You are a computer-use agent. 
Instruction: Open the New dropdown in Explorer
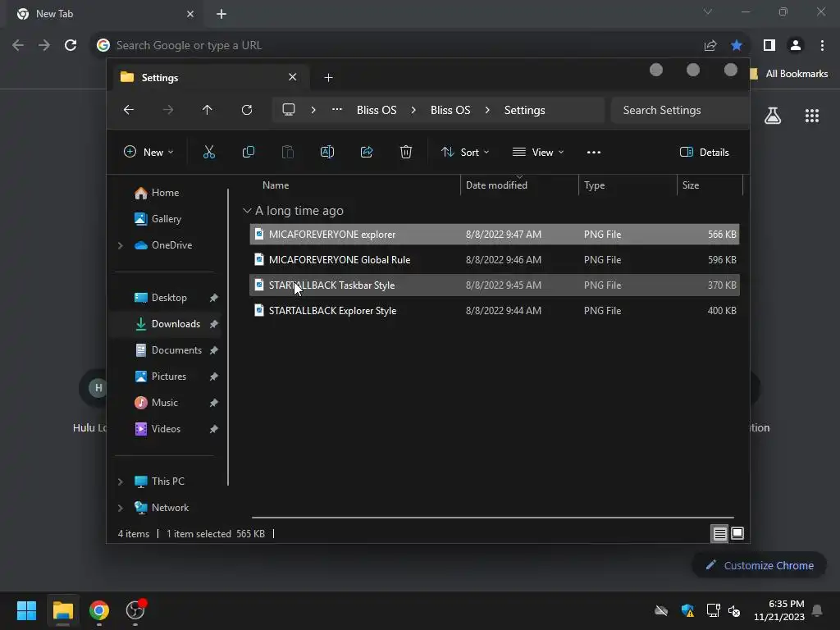tap(148, 152)
